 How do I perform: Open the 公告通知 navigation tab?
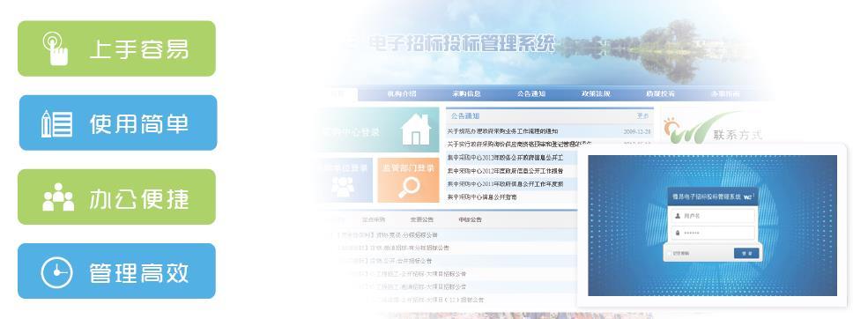(x=530, y=94)
